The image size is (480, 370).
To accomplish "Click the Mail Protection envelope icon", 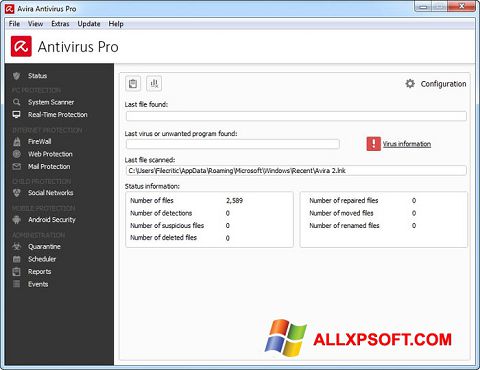I will 17,166.
